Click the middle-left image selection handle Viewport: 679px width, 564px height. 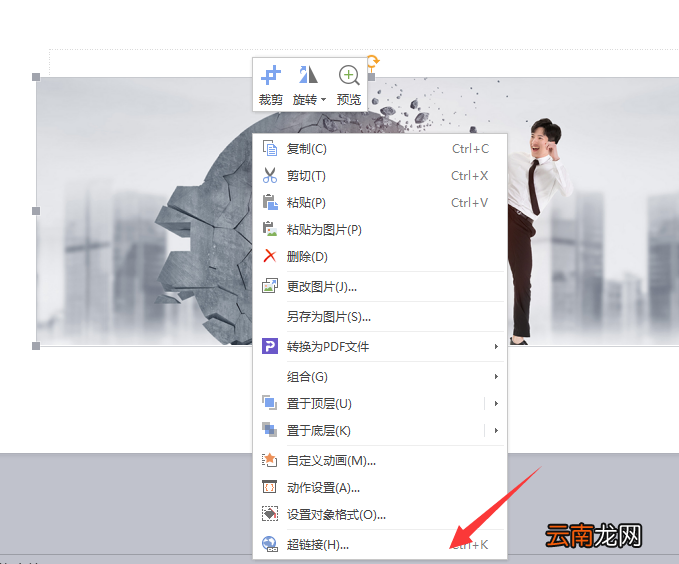pos(36,211)
